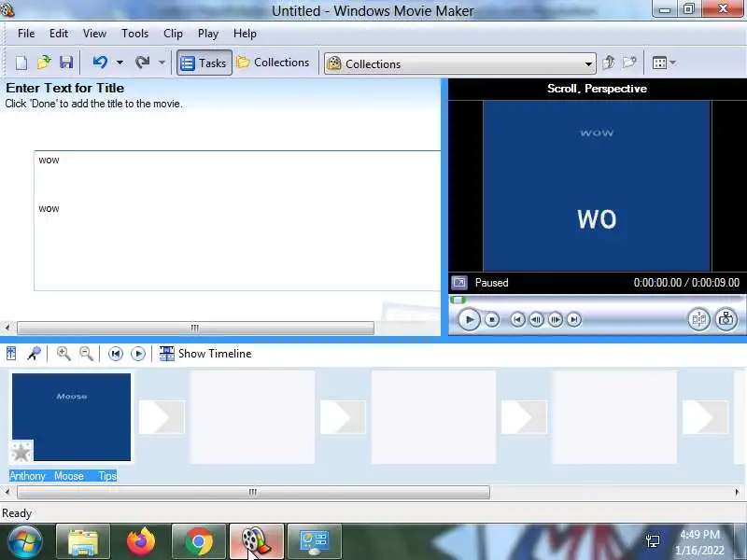Viewport: 747px width, 560px height.
Task: Open the Tools menu
Action: [134, 34]
